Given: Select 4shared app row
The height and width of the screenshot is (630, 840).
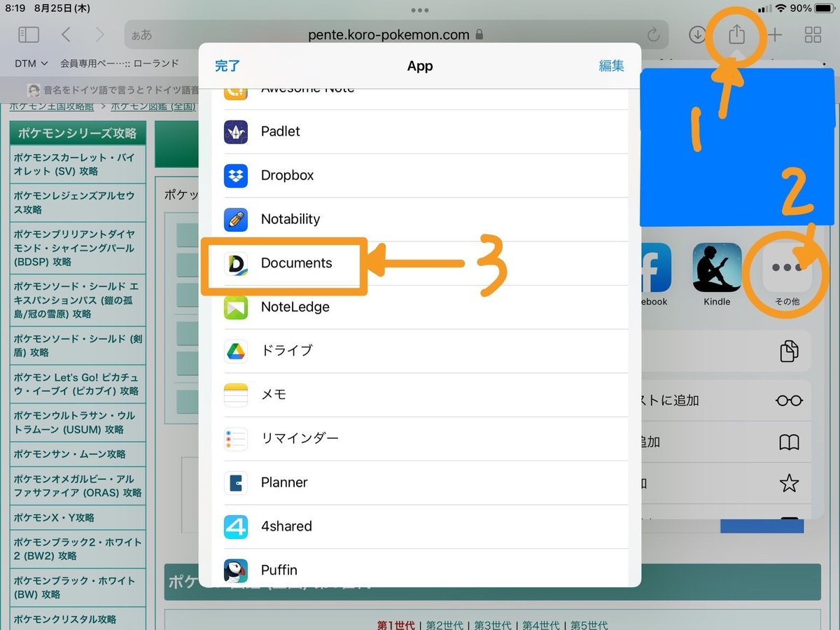Looking at the screenshot, I should (426, 526).
